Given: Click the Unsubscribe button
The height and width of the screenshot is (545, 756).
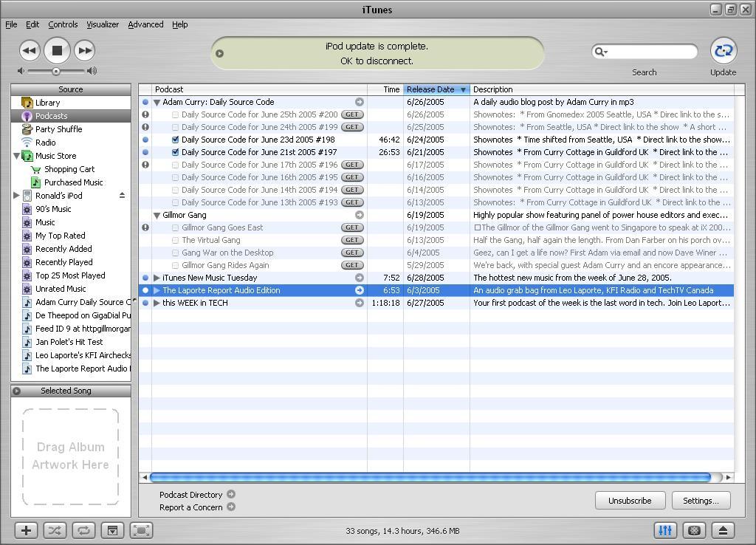Looking at the screenshot, I should tap(630, 500).
